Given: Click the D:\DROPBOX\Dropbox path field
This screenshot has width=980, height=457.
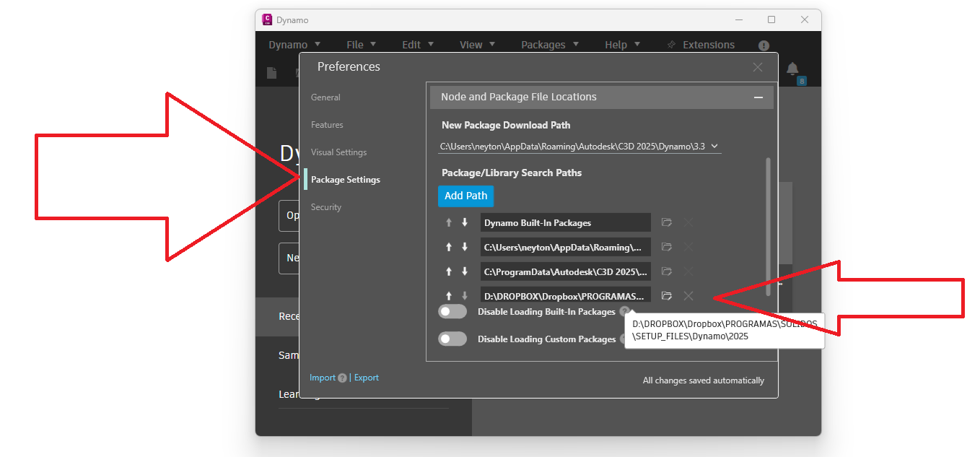Looking at the screenshot, I should [x=566, y=296].
